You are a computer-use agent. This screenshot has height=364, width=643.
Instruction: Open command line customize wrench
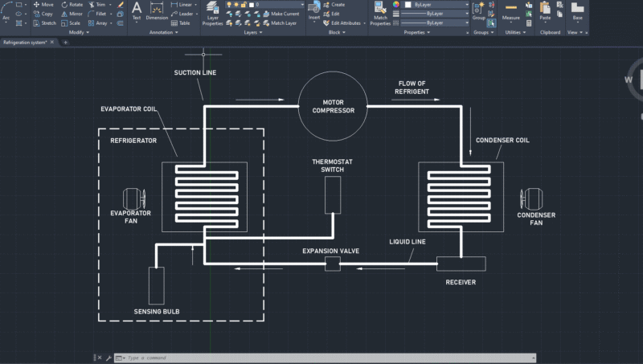(x=109, y=358)
